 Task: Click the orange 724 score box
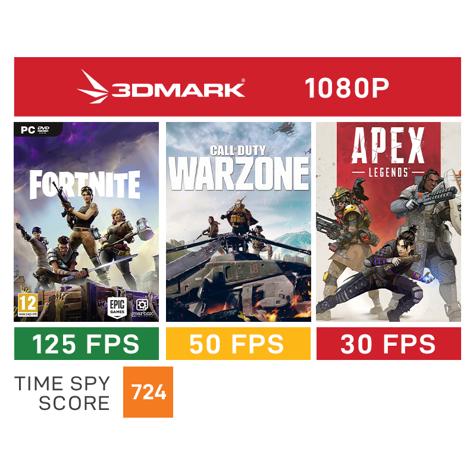148,392
